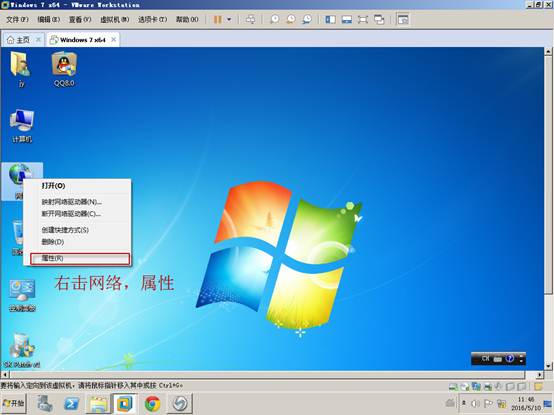The height and width of the screenshot is (415, 554).
Task: Open the dropdown arrow next to pause button
Action: 229,19
